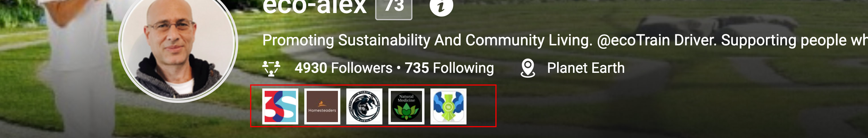This screenshot has width=868, height=138.
Task: Click the Planet Earth location text
Action: click(x=586, y=68)
